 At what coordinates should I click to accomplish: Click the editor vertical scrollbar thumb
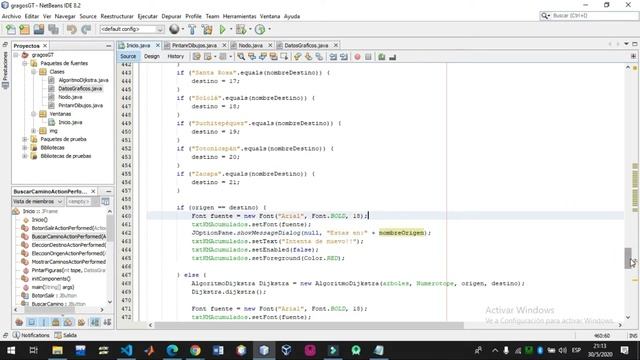(x=628, y=258)
